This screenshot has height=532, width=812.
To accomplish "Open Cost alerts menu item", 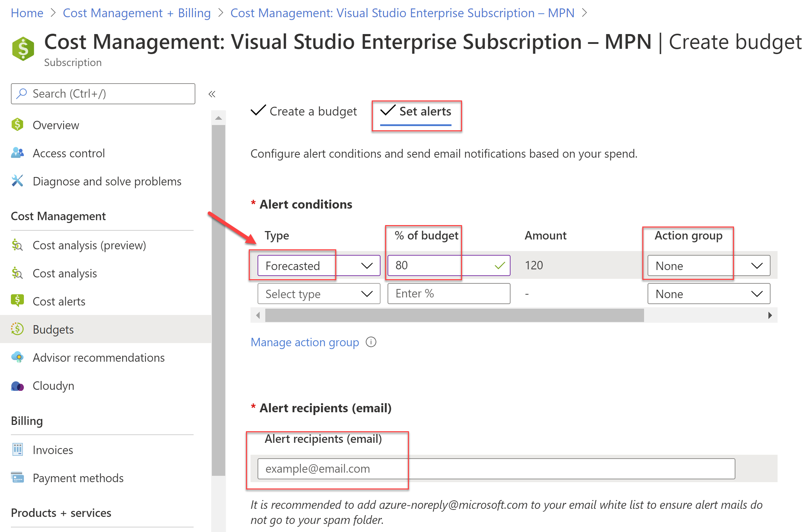I will coord(59,301).
